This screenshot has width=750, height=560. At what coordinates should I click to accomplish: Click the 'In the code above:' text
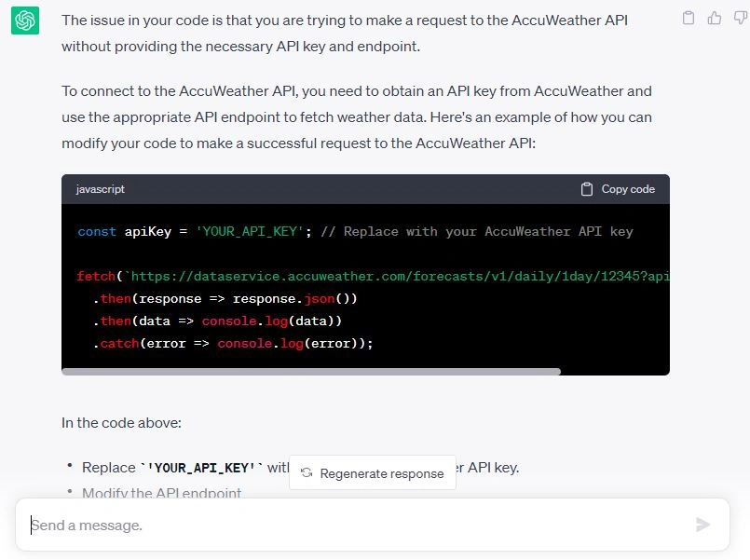(x=121, y=423)
